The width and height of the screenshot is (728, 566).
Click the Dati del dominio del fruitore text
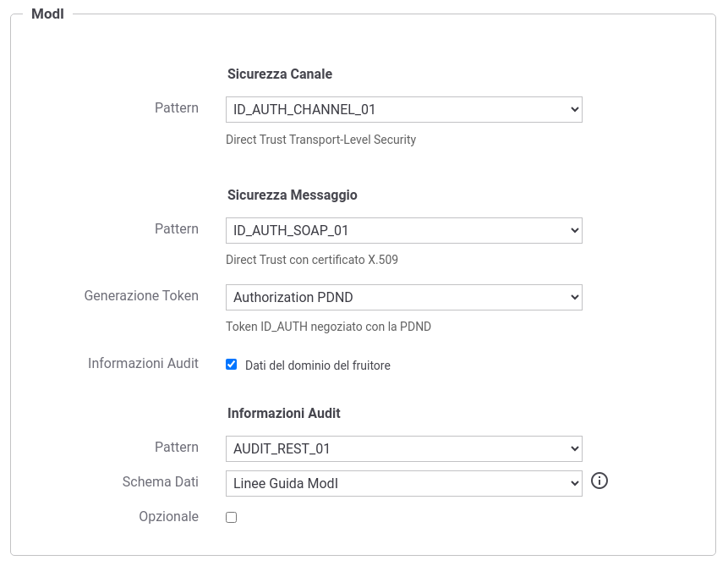click(x=318, y=365)
